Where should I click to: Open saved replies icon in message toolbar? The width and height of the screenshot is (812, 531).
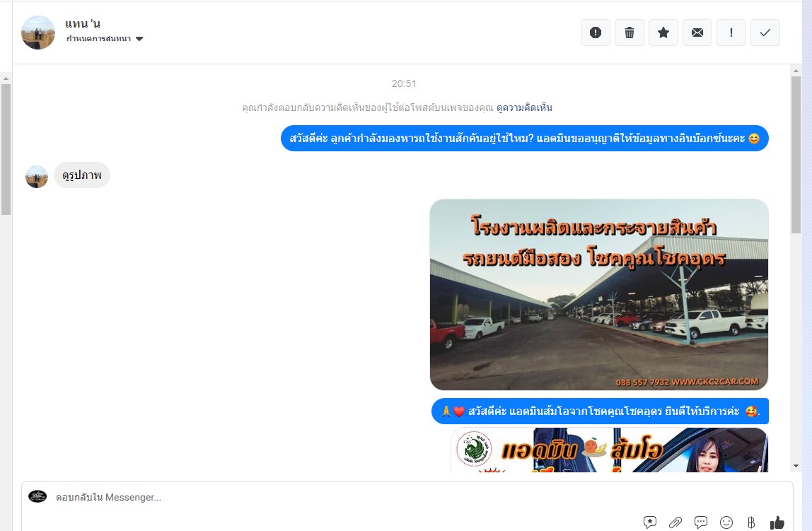pos(650,523)
